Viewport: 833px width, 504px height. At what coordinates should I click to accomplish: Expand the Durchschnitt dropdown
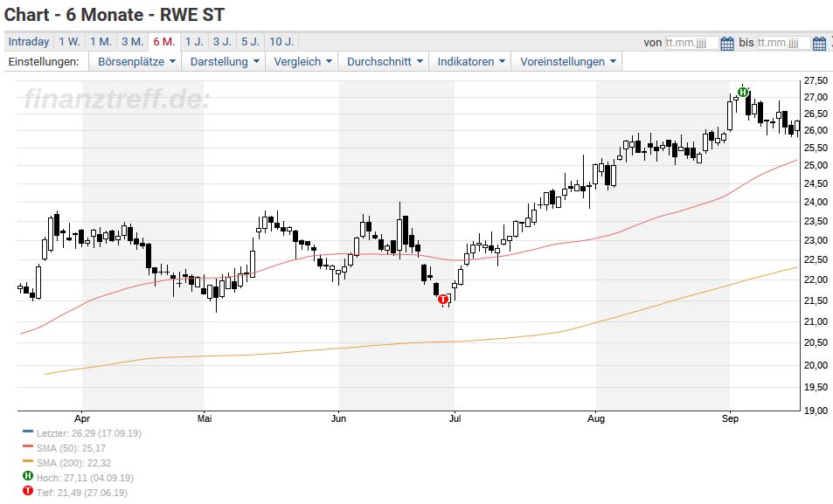(x=384, y=62)
